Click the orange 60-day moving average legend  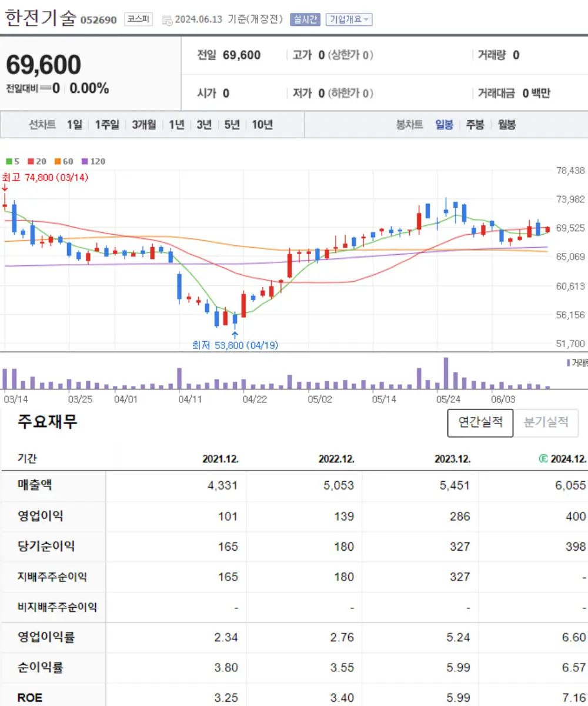[65, 161]
